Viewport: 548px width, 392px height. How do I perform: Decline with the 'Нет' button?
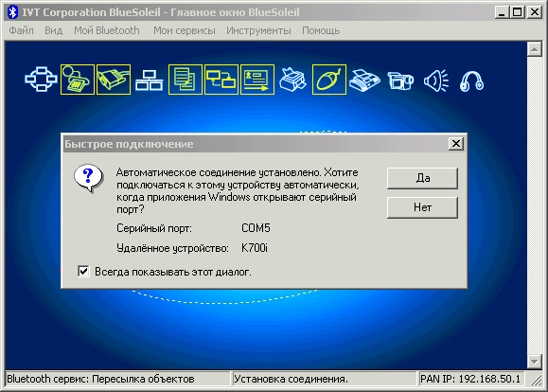click(422, 207)
